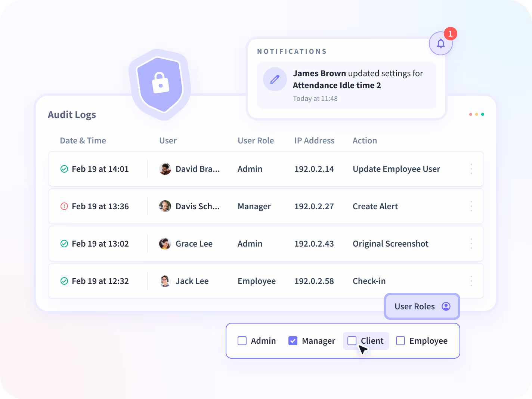The width and height of the screenshot is (532, 399).
Task: Open the overflow menu for the Create Alert row
Action: coord(471,206)
